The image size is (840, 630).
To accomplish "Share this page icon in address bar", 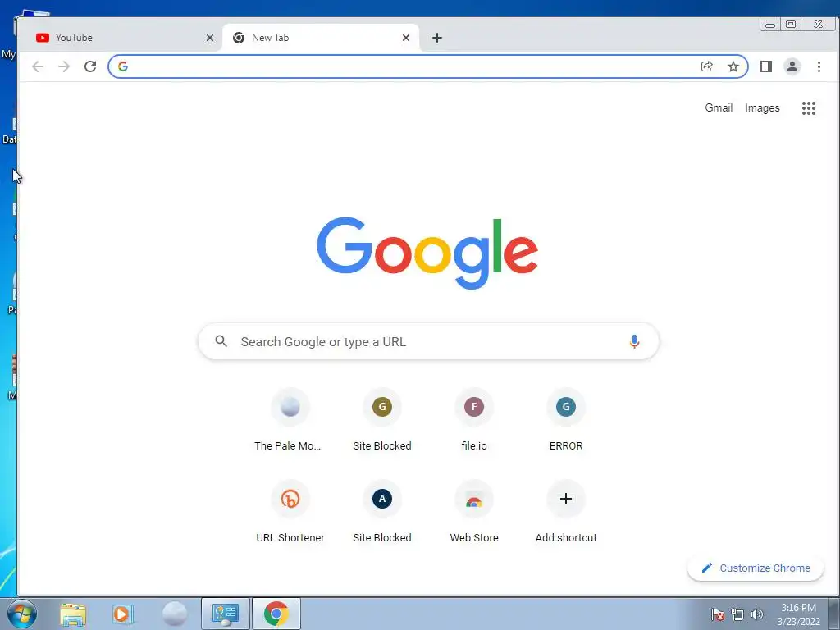I will click(706, 66).
